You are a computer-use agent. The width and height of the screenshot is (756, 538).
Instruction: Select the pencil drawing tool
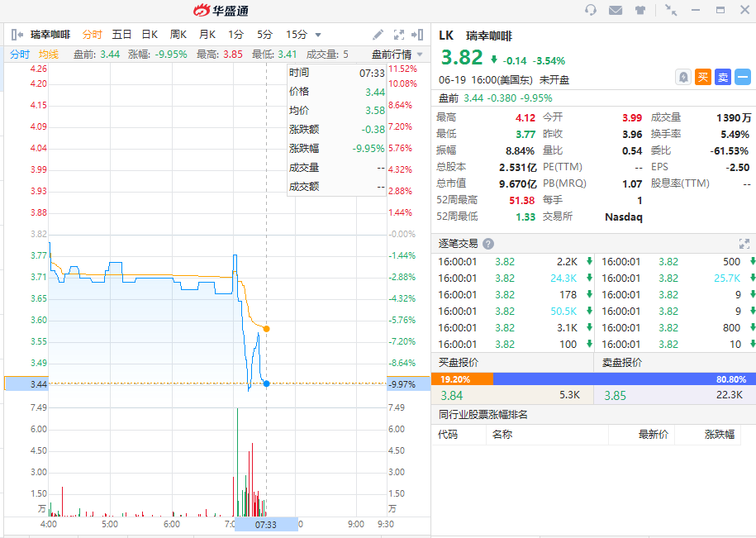pos(378,35)
